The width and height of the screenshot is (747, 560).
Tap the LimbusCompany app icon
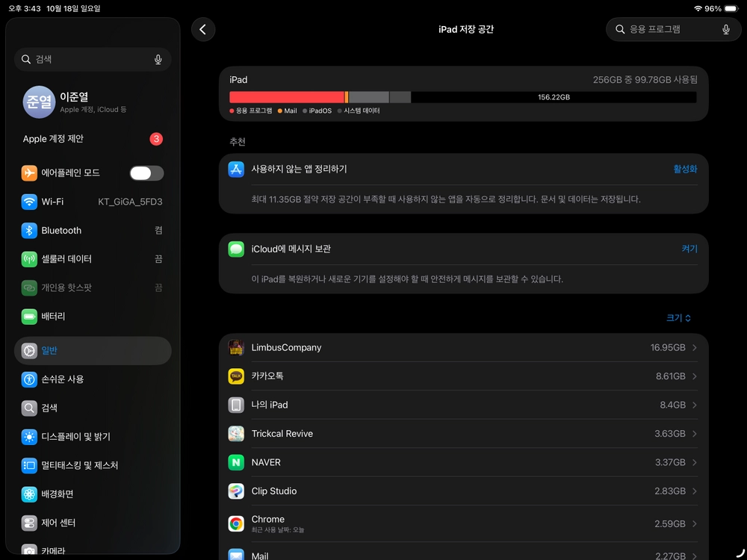tap(236, 348)
